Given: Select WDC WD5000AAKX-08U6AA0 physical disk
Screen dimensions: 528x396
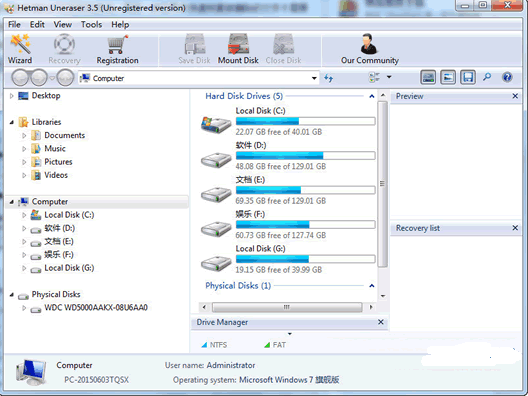Looking at the screenshot, I should [96, 308].
